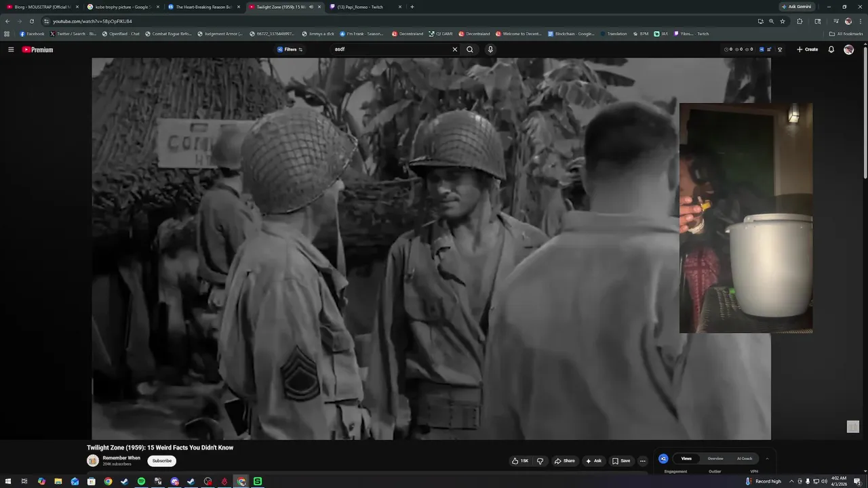Switch to The Heart-Breaking Reason tab

[203, 7]
